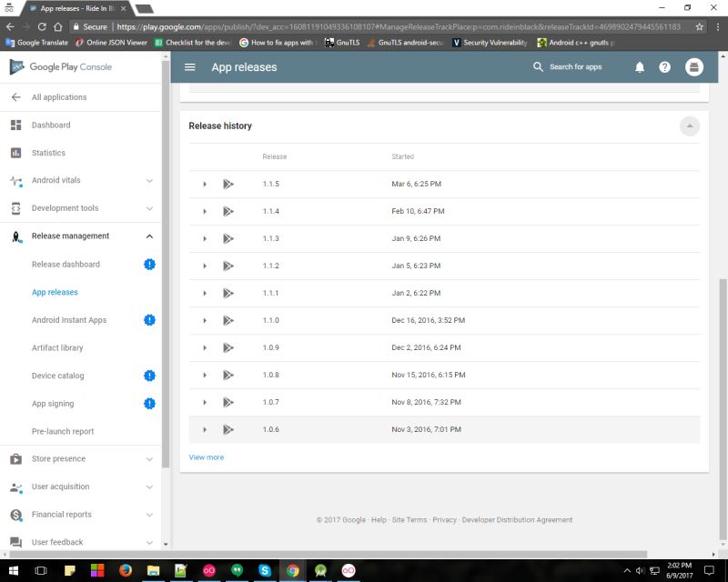Expand release 1.0.8 details
Screen dimensions: 728x582
pyautogui.click(x=205, y=375)
